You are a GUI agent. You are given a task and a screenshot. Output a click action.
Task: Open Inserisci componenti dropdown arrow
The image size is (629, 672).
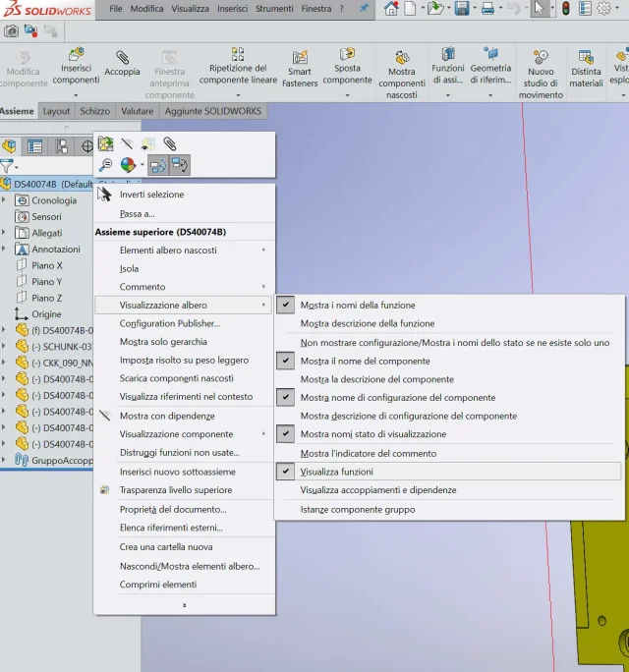76,95
